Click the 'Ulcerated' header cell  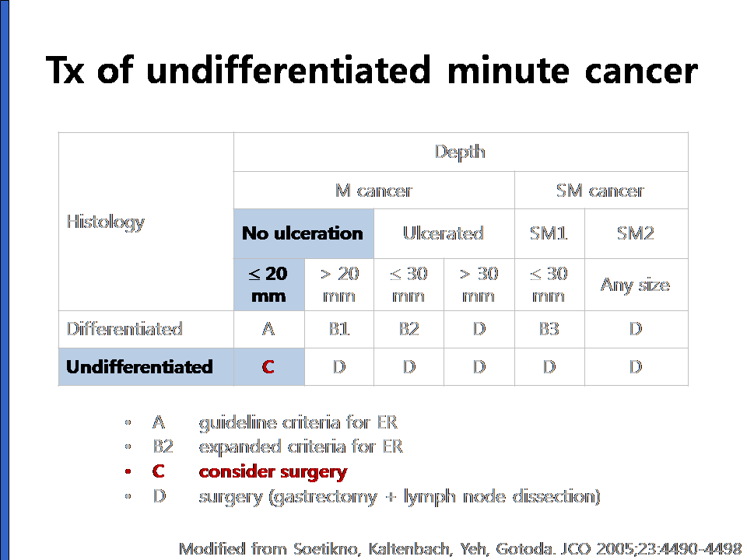(x=444, y=233)
